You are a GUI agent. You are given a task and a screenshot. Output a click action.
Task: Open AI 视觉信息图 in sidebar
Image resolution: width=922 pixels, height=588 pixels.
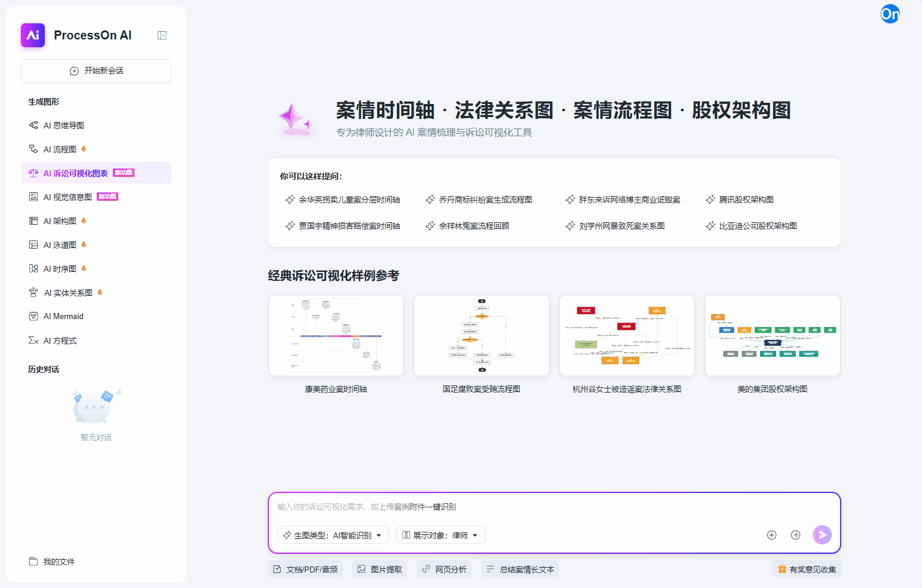pos(96,197)
